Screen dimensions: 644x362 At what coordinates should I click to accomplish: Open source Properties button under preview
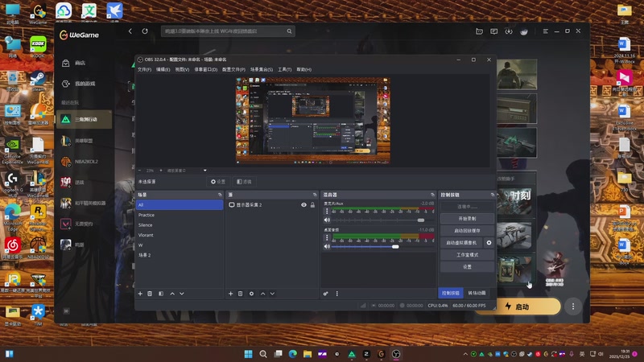point(218,182)
